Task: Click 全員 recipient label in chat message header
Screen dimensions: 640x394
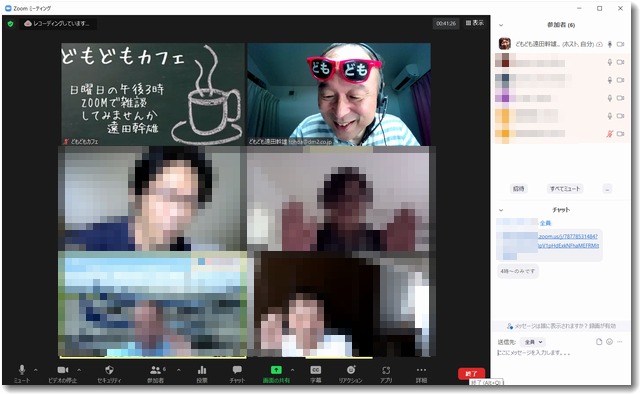Action: (x=545, y=223)
